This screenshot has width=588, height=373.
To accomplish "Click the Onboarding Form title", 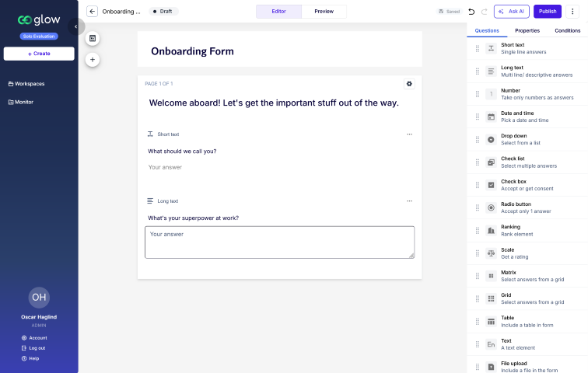I will (192, 51).
